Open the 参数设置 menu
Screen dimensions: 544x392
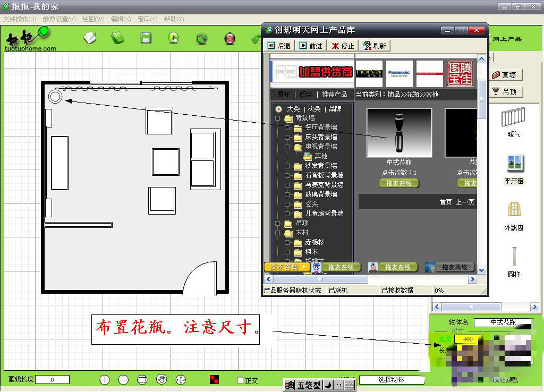click(x=59, y=19)
